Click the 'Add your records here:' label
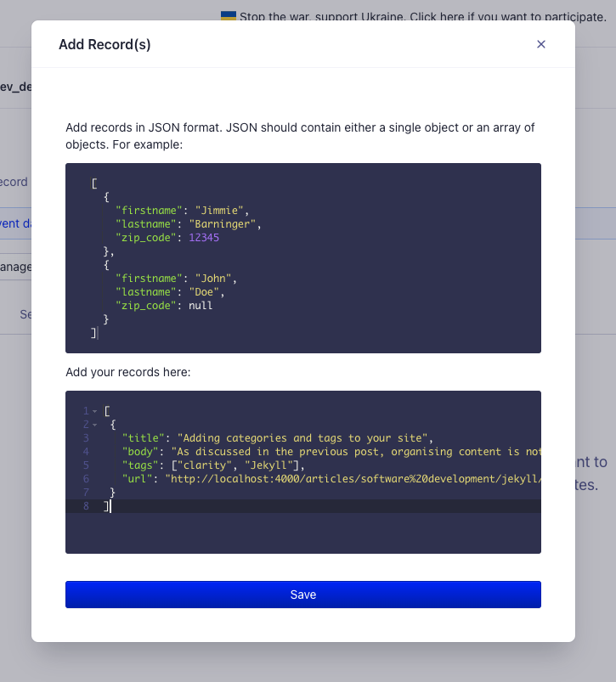This screenshot has height=682, width=616. coord(128,372)
